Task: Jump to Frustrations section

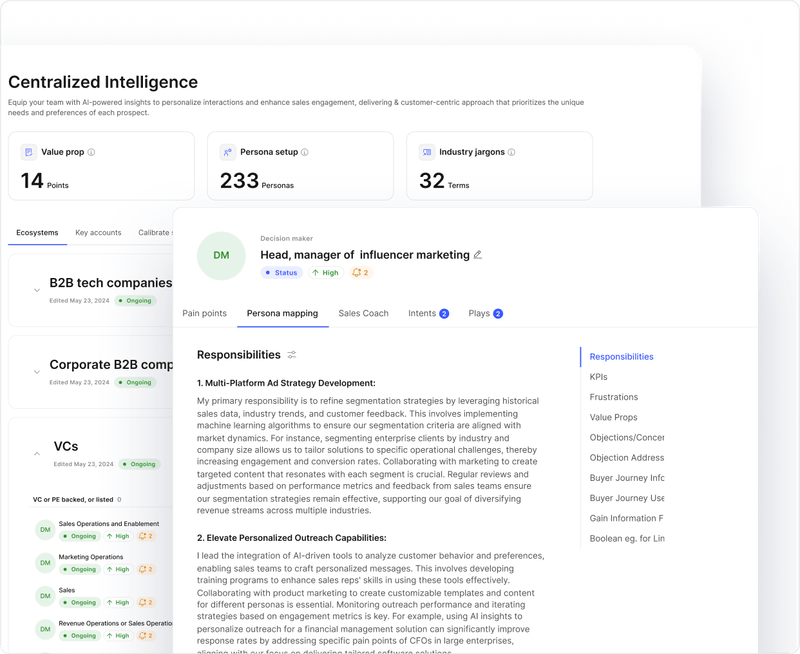Action: tap(614, 397)
